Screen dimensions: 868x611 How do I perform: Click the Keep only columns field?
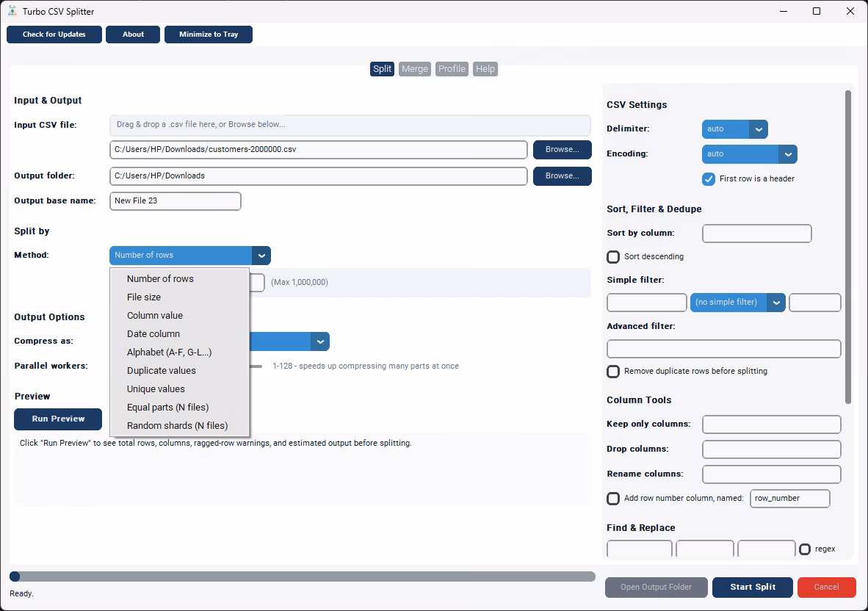(x=772, y=424)
